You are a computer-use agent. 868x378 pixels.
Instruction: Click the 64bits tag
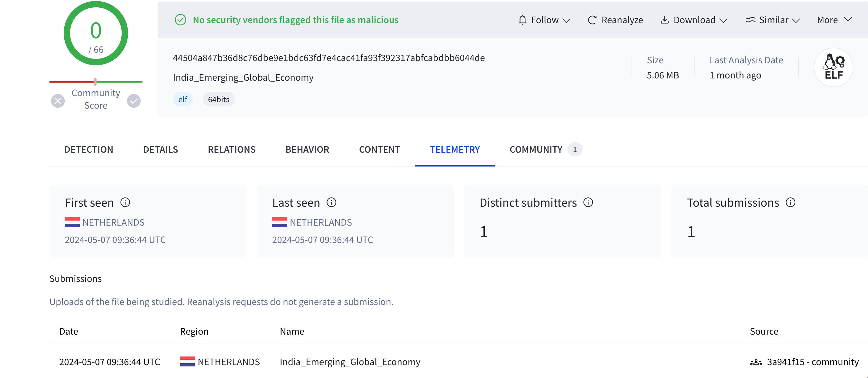click(x=218, y=99)
